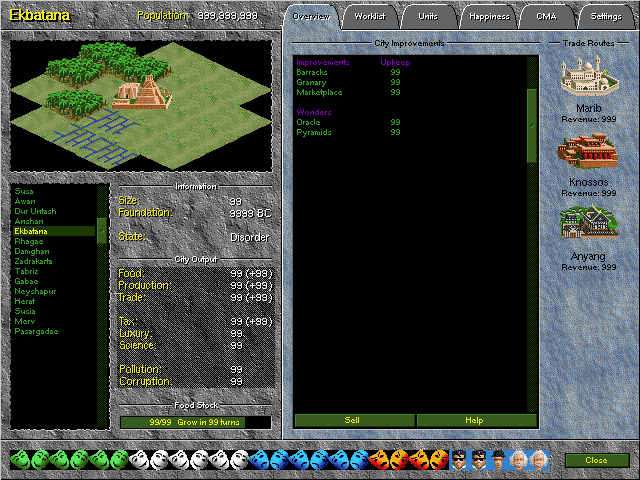
Task: Click the Food Stock progress bar
Action: point(196,422)
